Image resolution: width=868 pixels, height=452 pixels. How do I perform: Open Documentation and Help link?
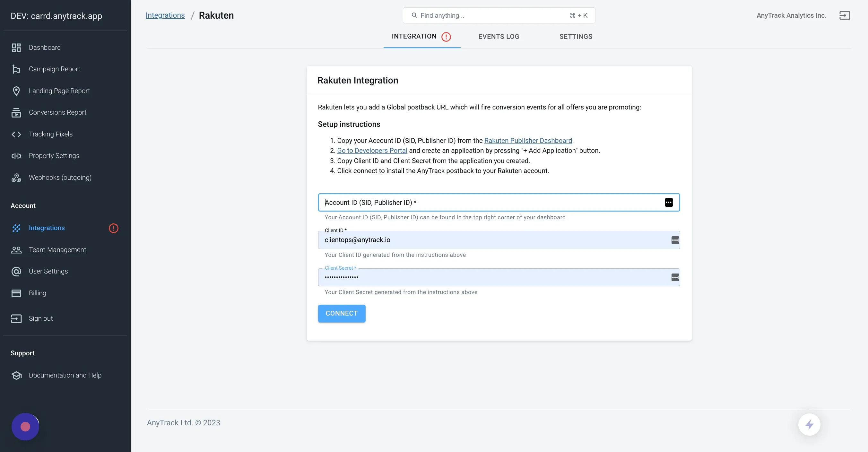point(65,375)
